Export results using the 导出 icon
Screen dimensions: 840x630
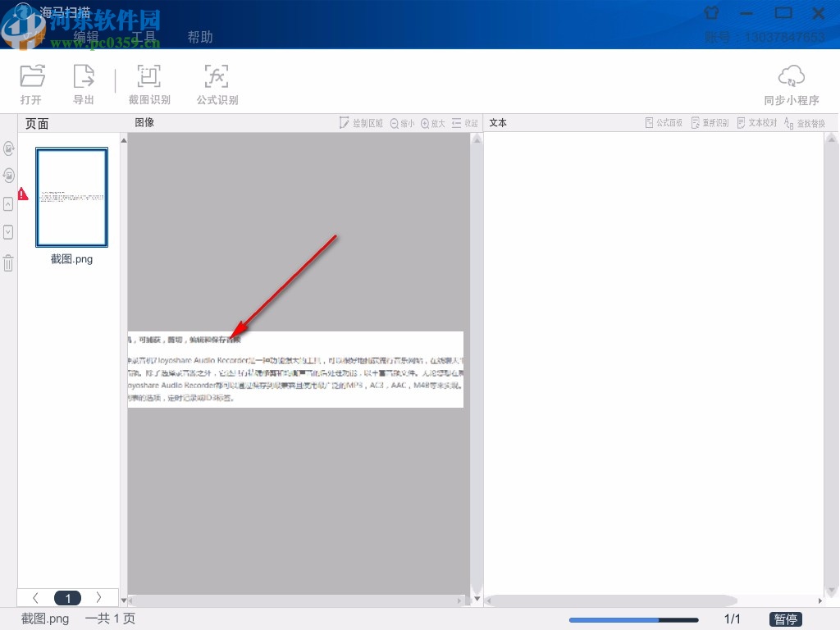84,84
